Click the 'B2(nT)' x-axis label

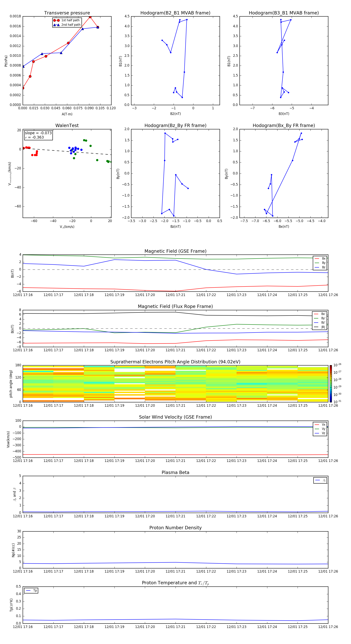point(175,114)
